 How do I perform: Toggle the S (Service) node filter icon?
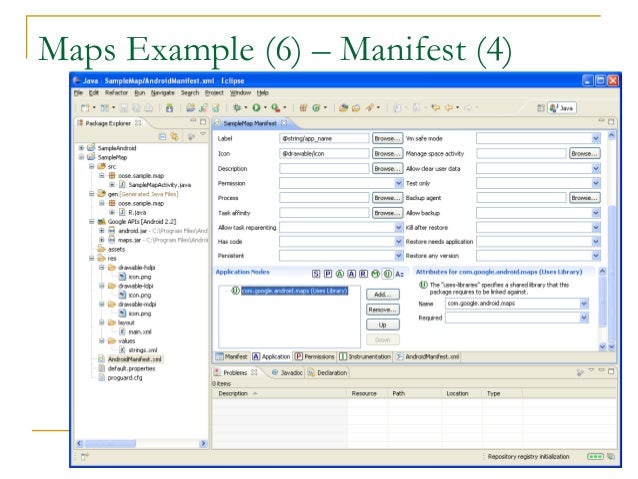pos(316,274)
